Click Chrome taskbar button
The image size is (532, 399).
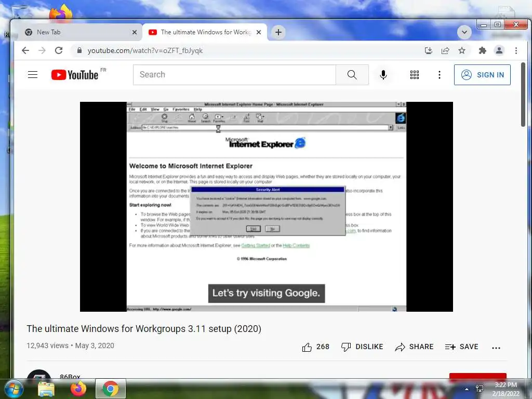[x=110, y=389]
